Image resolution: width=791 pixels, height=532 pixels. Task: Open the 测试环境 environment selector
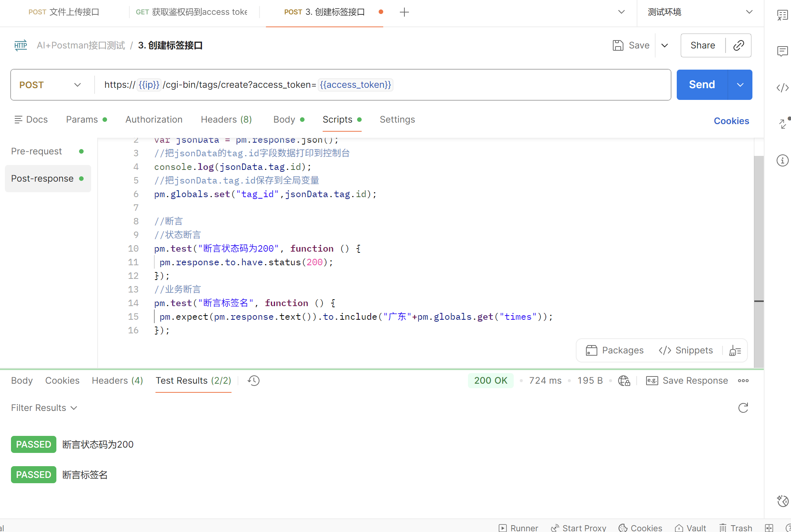point(701,12)
